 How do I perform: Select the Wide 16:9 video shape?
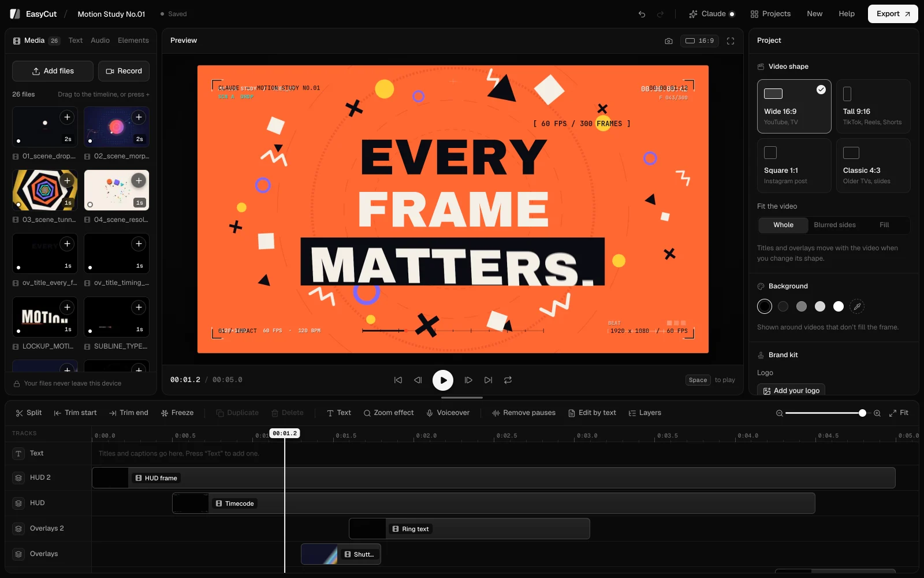[794, 106]
